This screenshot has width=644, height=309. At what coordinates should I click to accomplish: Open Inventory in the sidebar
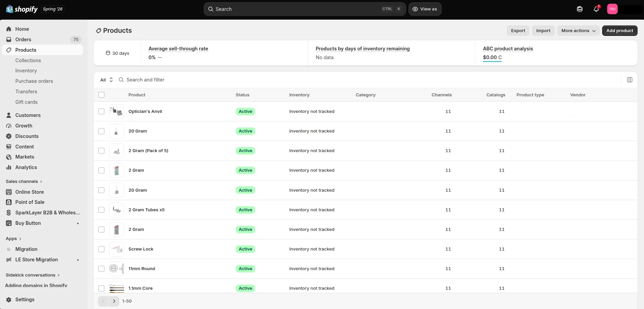(x=26, y=71)
